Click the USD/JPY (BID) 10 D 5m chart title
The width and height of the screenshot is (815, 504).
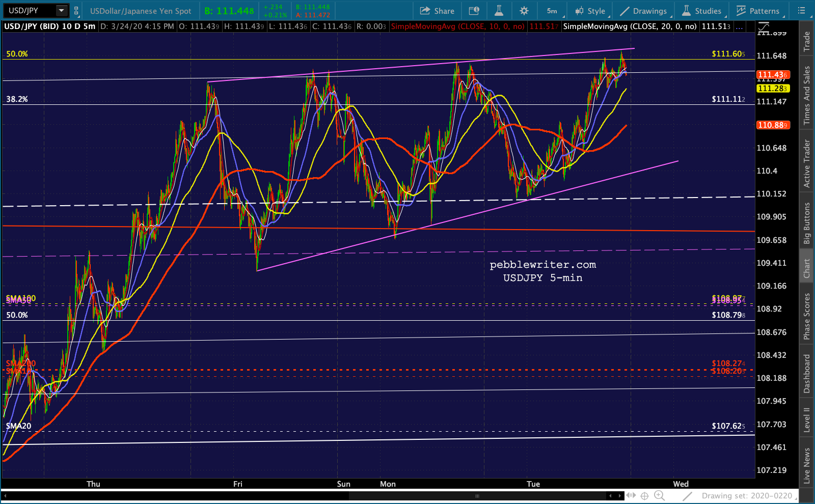50,26
